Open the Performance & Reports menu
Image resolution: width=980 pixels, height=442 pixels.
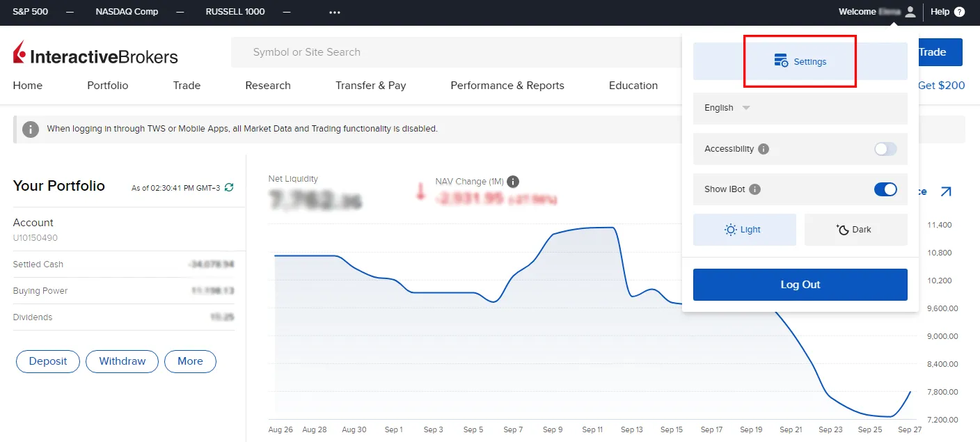[507, 85]
